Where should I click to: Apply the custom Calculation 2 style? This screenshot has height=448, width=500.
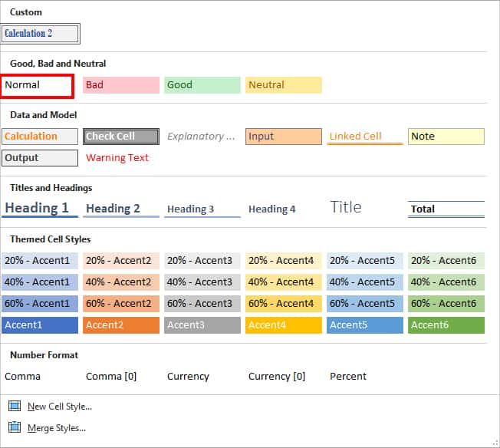(x=40, y=34)
